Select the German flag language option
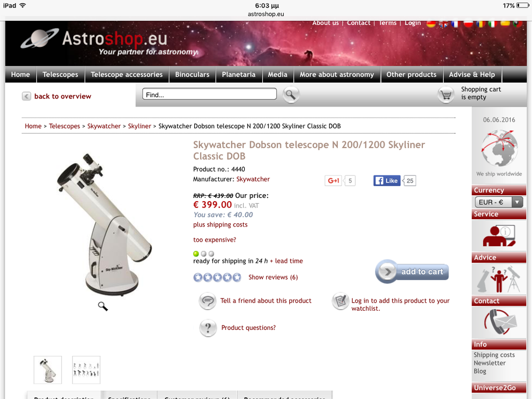This screenshot has width=532, height=399. coord(431,23)
